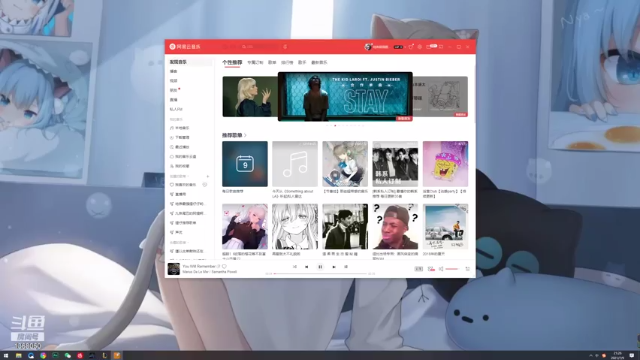The width and height of the screenshot is (640, 360).
Task: Open the confused man question marks playlist
Action: (395, 227)
